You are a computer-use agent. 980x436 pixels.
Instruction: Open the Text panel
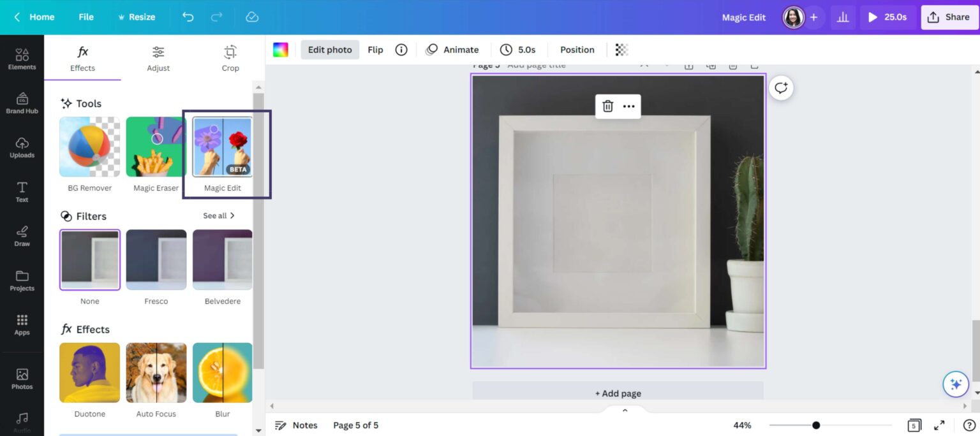click(22, 191)
